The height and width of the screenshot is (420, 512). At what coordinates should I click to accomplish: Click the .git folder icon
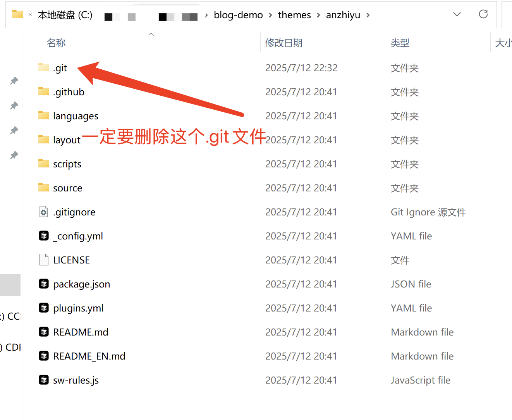(x=44, y=68)
